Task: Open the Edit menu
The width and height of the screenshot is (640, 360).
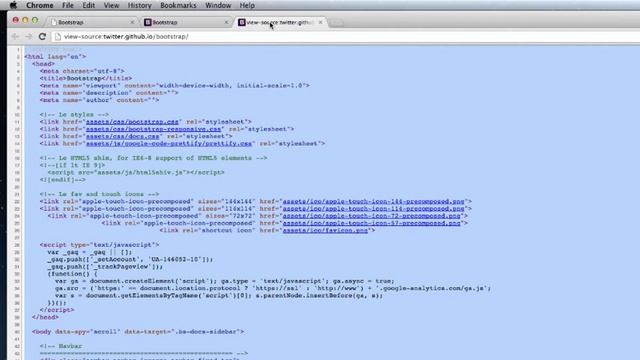Action: [89, 5]
